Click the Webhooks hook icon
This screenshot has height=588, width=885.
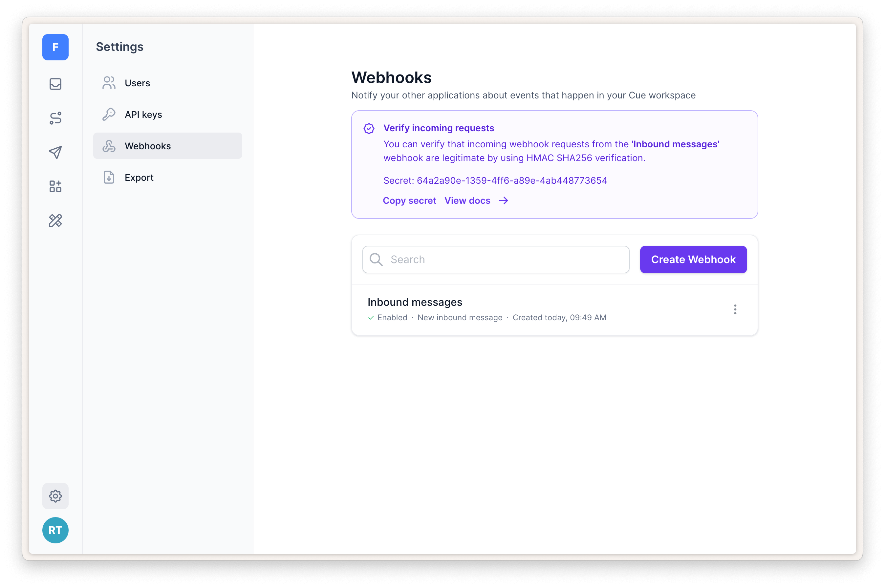pos(109,146)
